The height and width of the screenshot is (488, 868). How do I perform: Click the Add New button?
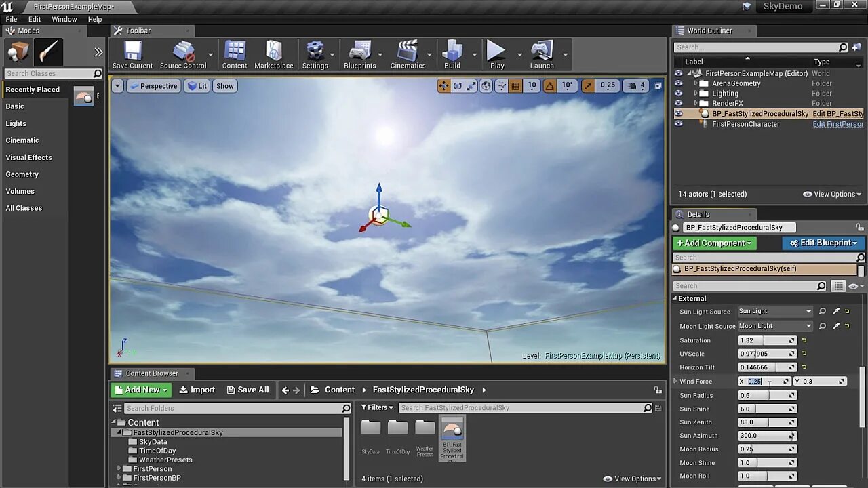tap(141, 390)
